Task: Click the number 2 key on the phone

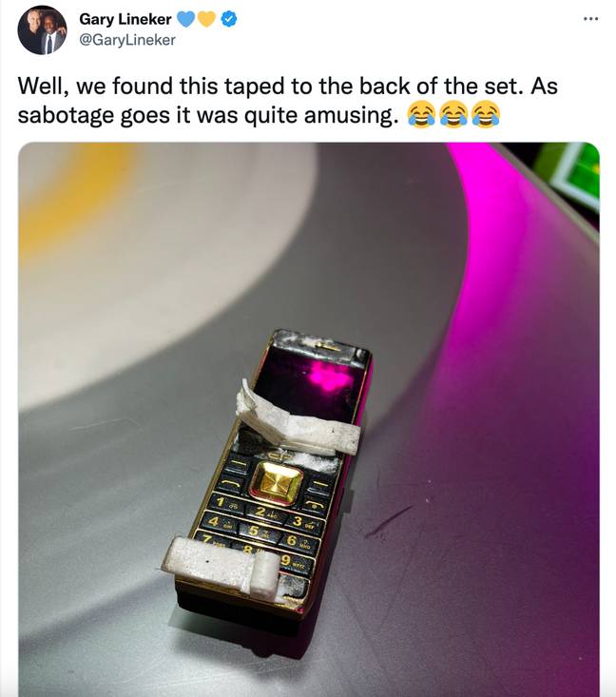Action: tap(265, 513)
